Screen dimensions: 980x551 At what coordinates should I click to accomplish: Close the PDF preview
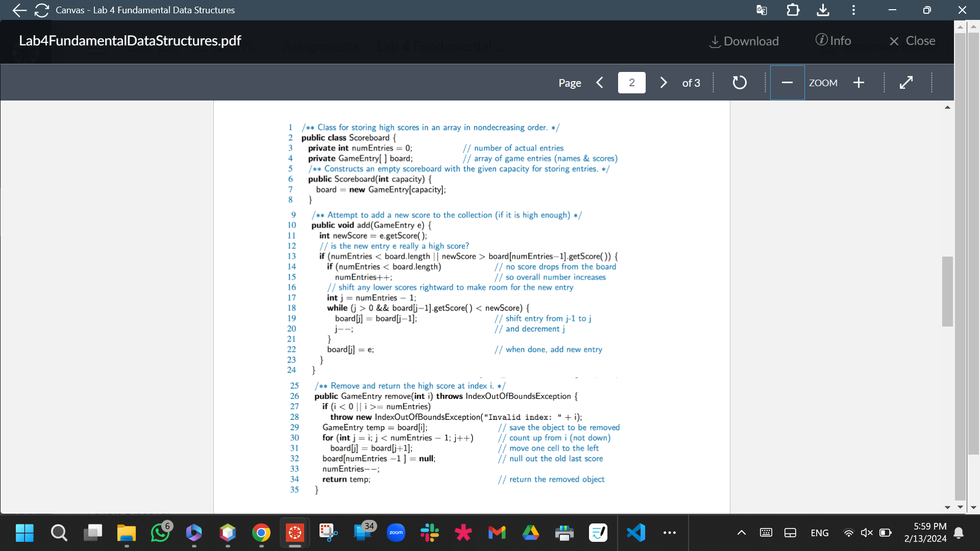(912, 41)
